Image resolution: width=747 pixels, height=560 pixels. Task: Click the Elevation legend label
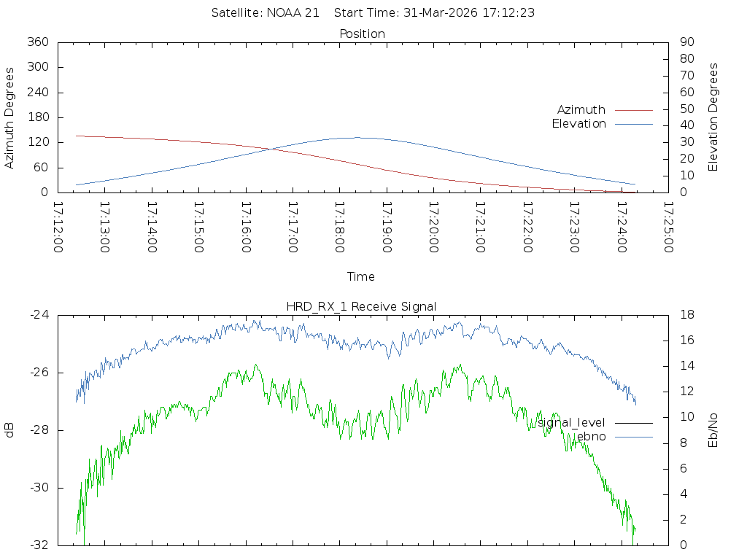pos(578,124)
